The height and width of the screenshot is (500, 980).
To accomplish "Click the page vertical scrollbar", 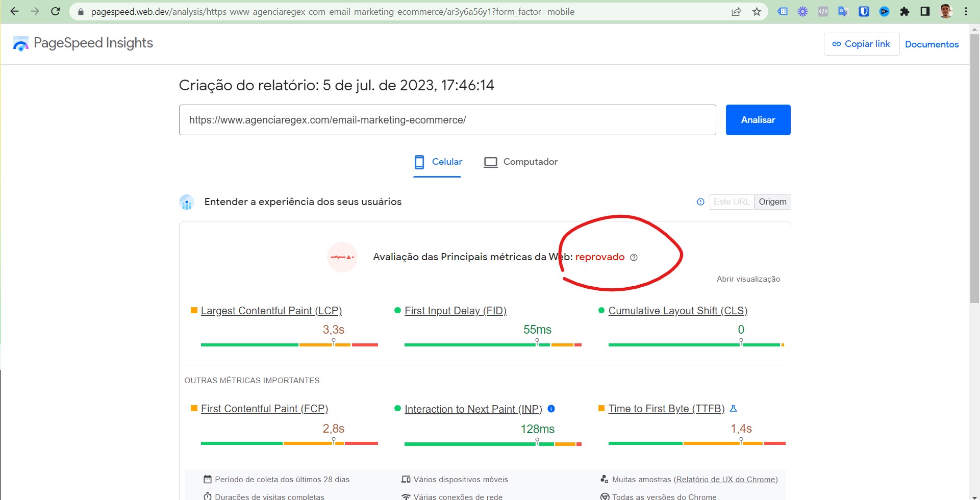I will pyautogui.click(x=975, y=168).
